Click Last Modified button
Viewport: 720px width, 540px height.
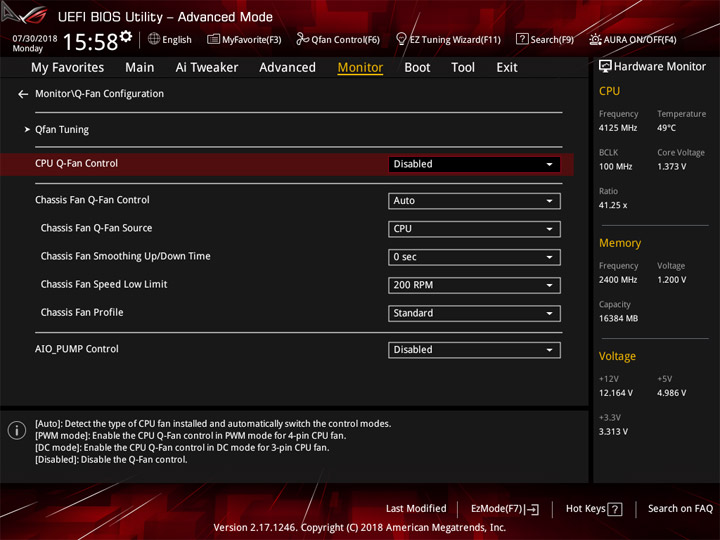tap(416, 508)
